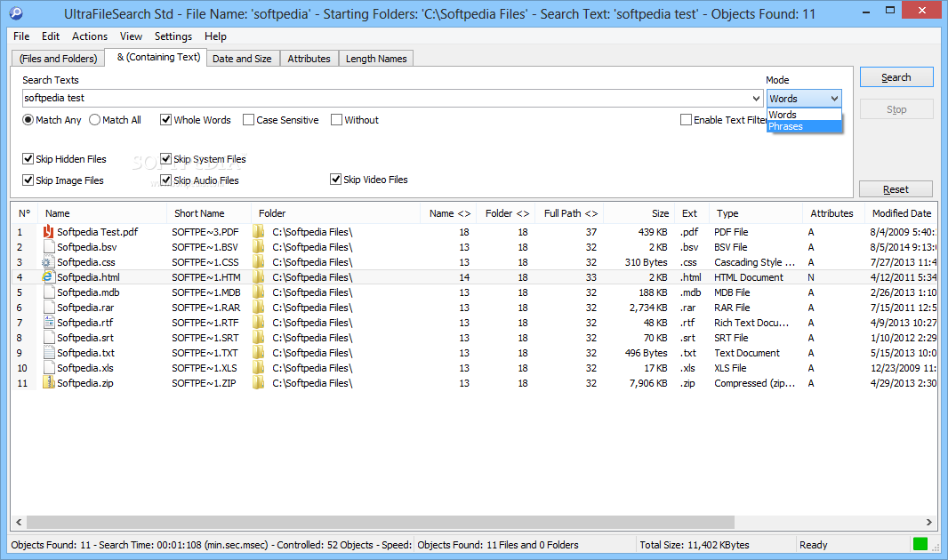
Task: Open the Actions menu
Action: click(x=90, y=36)
